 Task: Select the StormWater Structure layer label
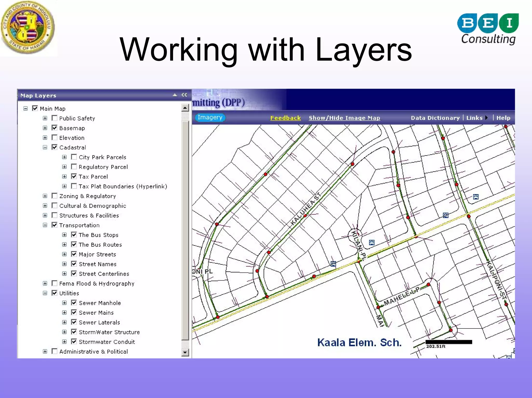point(109,332)
